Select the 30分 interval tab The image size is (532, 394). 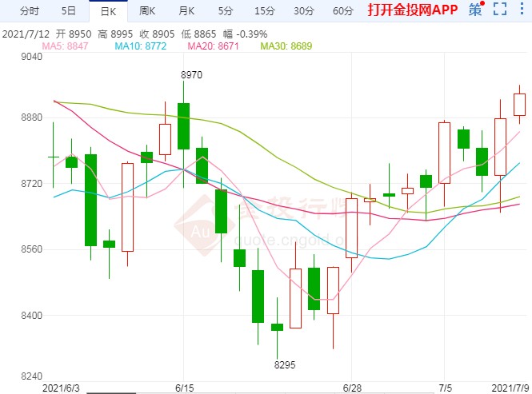point(303,11)
